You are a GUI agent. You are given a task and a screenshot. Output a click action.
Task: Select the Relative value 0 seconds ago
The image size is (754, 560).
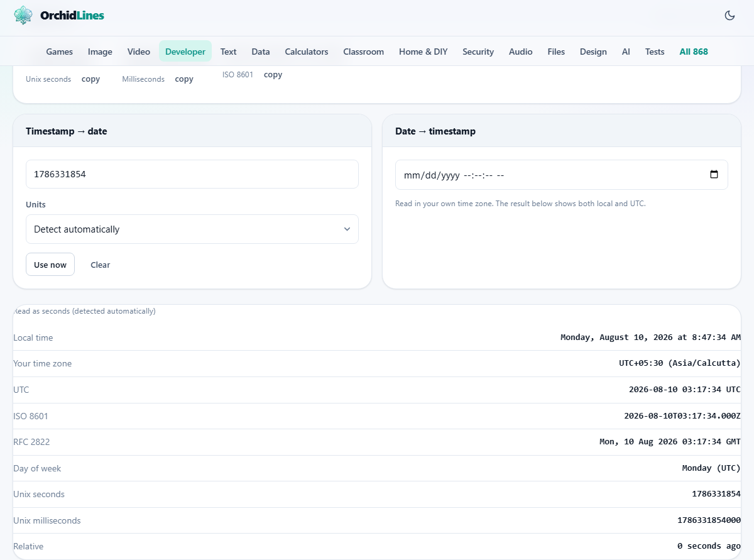(709, 546)
